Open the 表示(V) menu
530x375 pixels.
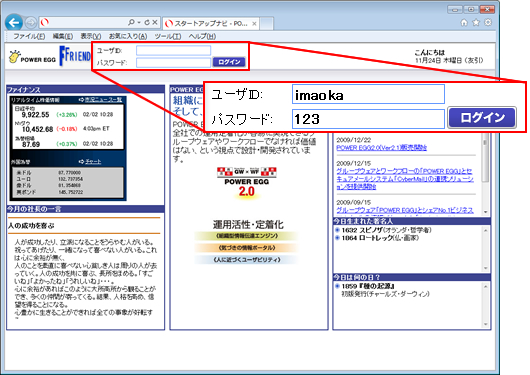(x=91, y=36)
